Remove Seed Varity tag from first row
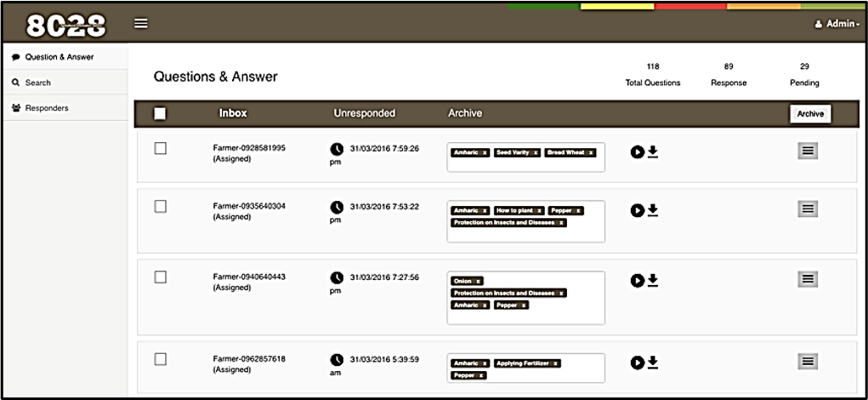 click(x=536, y=152)
